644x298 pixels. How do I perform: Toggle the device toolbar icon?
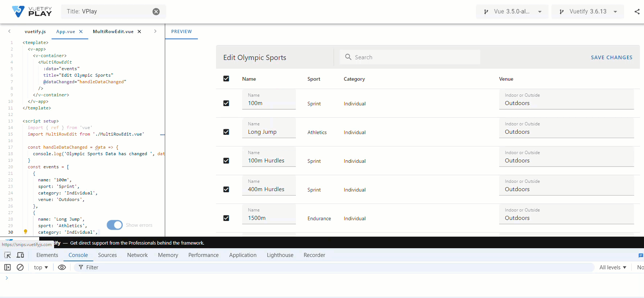pos(20,255)
